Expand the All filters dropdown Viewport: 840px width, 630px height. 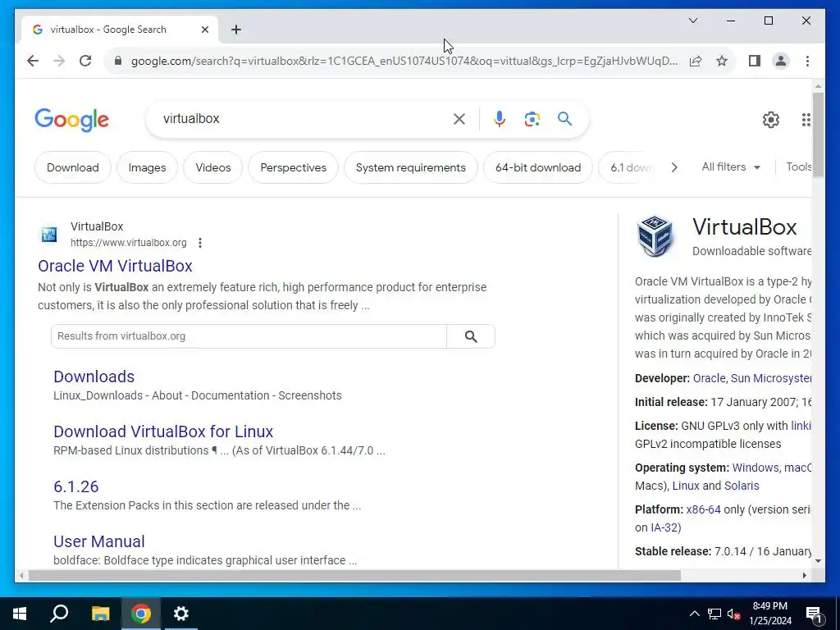(x=731, y=167)
